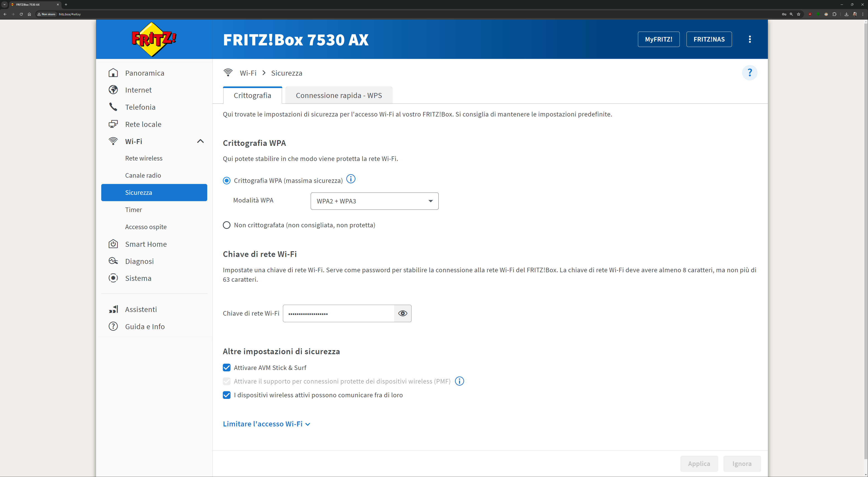Expand Limitare l'accesso Wi-Fi section

click(x=266, y=424)
